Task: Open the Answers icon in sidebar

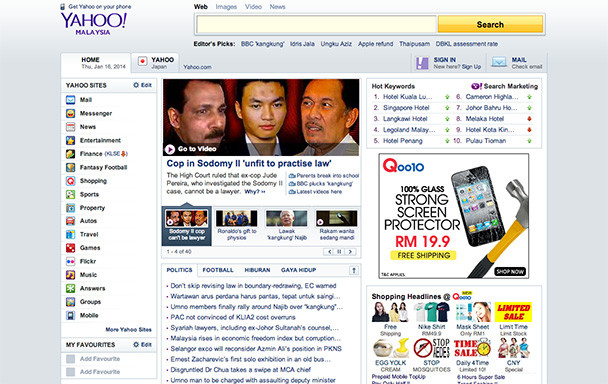Action: (70, 288)
